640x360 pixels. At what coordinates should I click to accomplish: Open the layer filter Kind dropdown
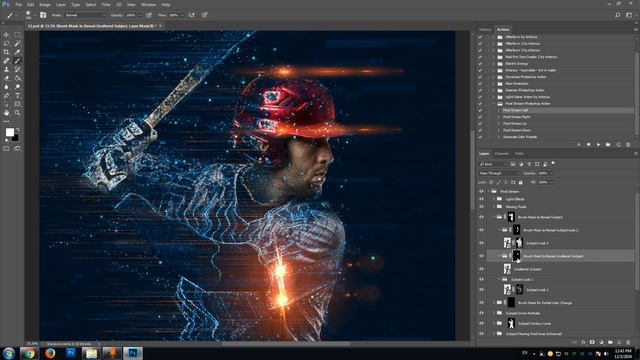[493, 164]
